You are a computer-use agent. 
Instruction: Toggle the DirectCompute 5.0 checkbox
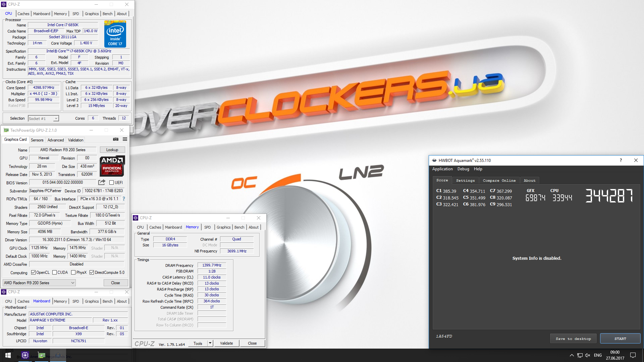92,273
